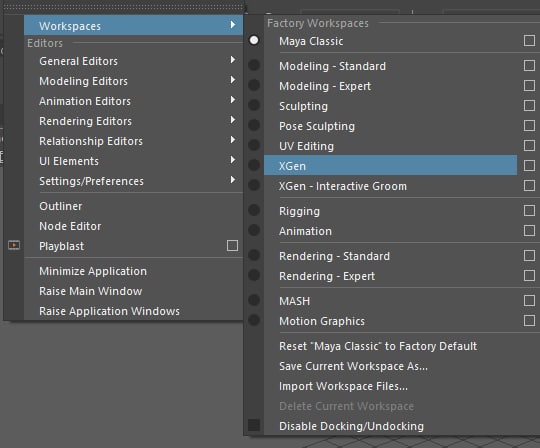Open option box beside Sculpting workspace

click(x=529, y=105)
